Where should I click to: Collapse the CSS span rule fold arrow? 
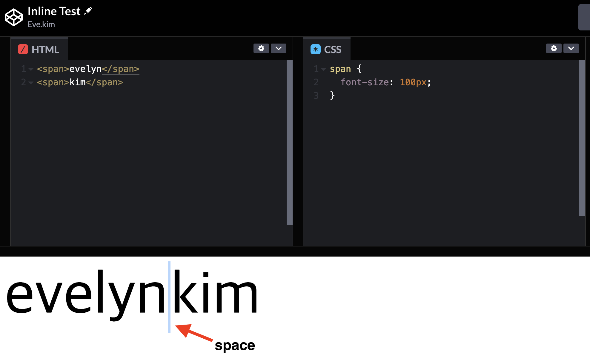323,69
